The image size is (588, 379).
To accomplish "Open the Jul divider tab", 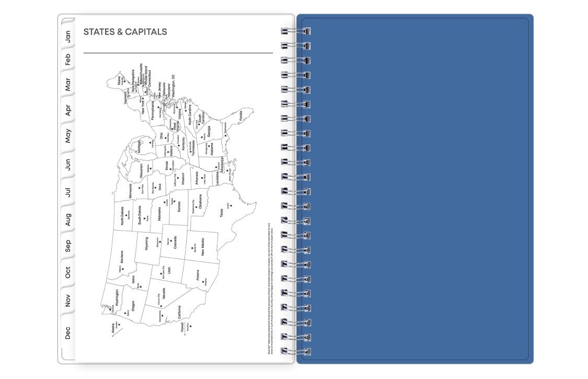I will point(68,192).
